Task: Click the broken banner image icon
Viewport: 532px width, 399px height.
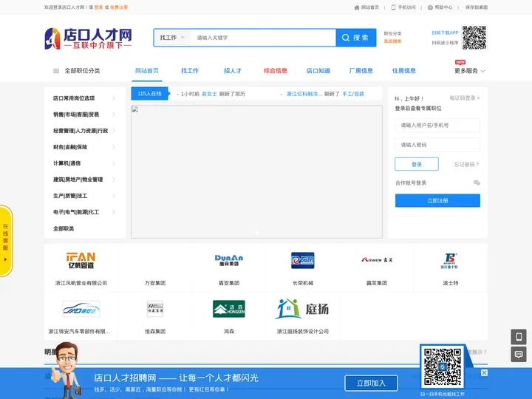Action: click(x=135, y=109)
